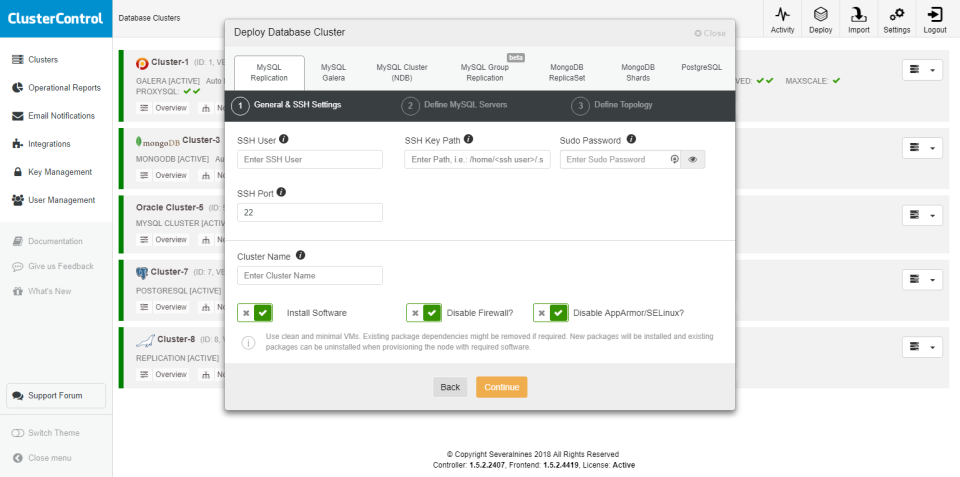The height and width of the screenshot is (477, 960).
Task: Click the ClusterControl logo
Action: tap(56, 18)
